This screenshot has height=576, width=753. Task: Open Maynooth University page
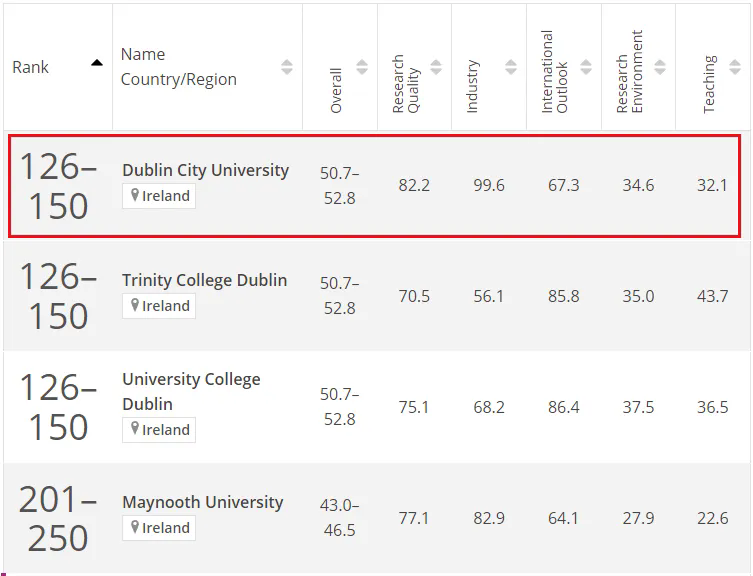(202, 502)
